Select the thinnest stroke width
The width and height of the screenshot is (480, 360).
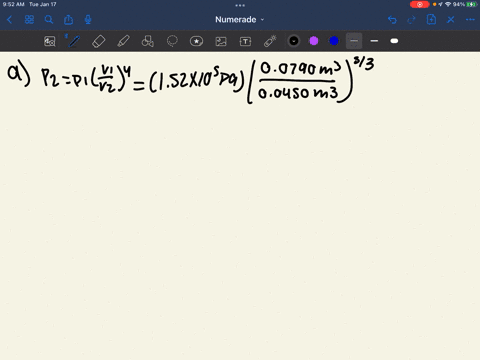(x=354, y=41)
